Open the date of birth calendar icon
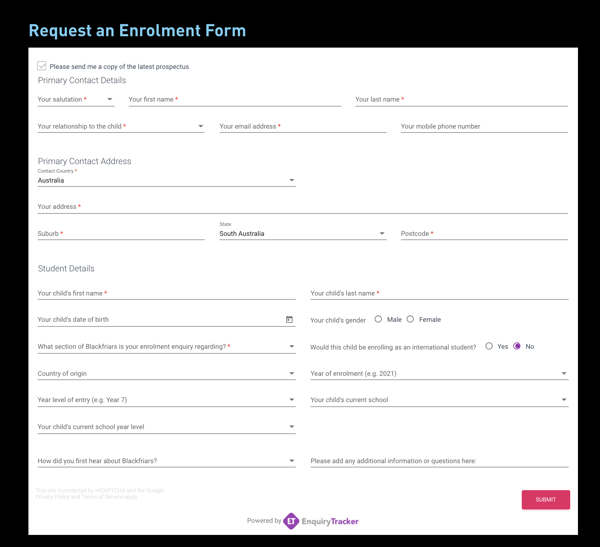The height and width of the screenshot is (547, 600). [x=289, y=320]
